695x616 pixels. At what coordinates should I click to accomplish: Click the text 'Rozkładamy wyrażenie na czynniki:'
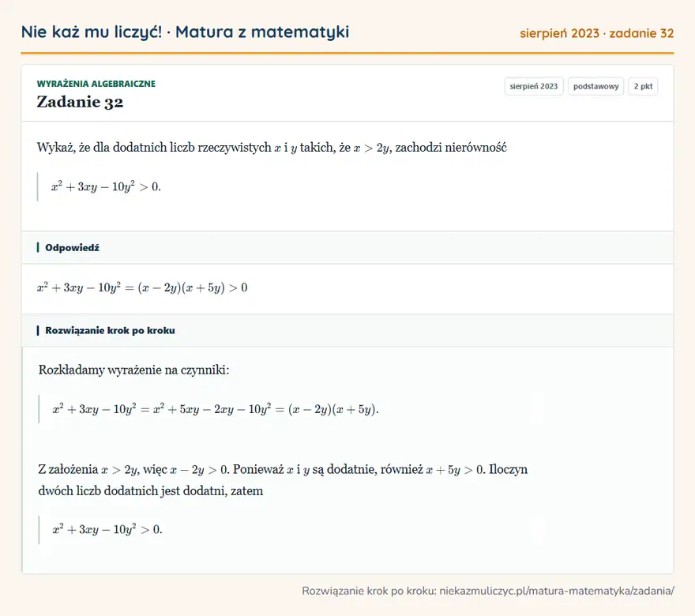pos(133,370)
